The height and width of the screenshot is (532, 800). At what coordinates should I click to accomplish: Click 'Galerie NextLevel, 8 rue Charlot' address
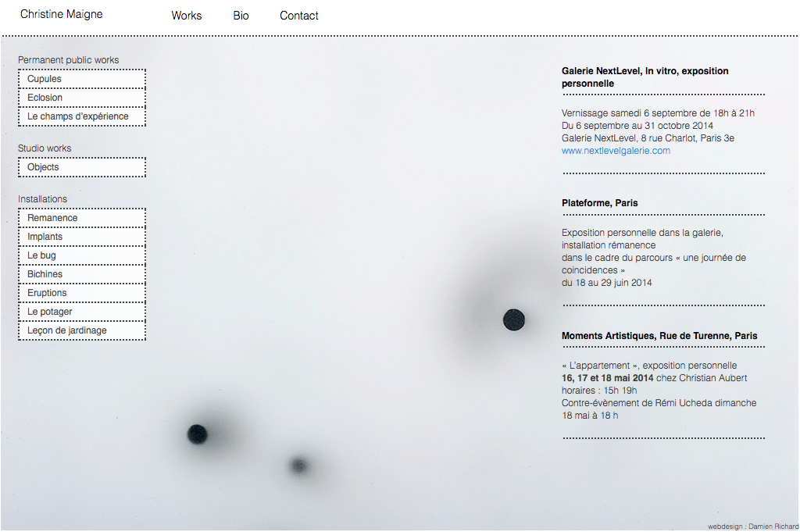click(x=648, y=138)
